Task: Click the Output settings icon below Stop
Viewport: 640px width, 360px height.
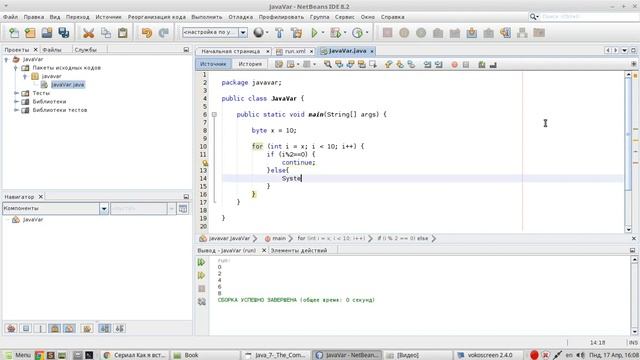Action: [202, 302]
